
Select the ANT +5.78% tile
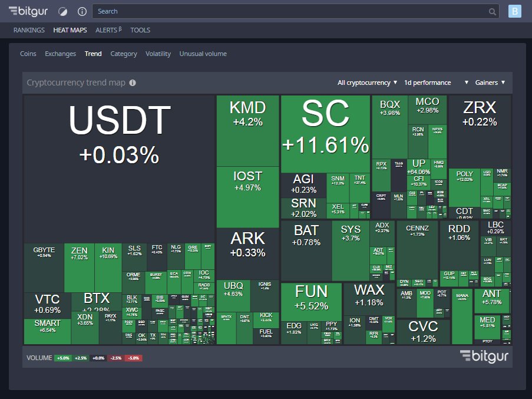pyautogui.click(x=491, y=301)
